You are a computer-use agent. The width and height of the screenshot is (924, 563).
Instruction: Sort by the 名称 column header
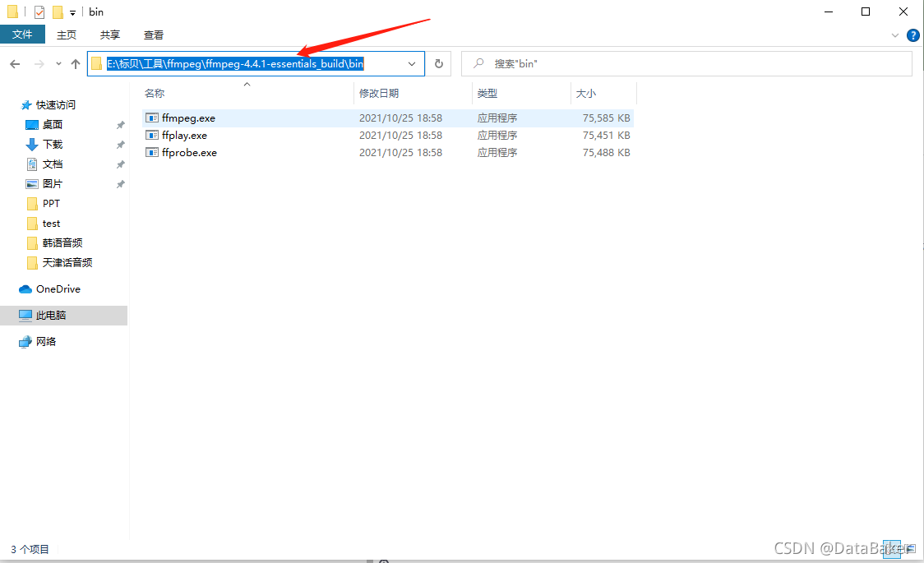[155, 93]
